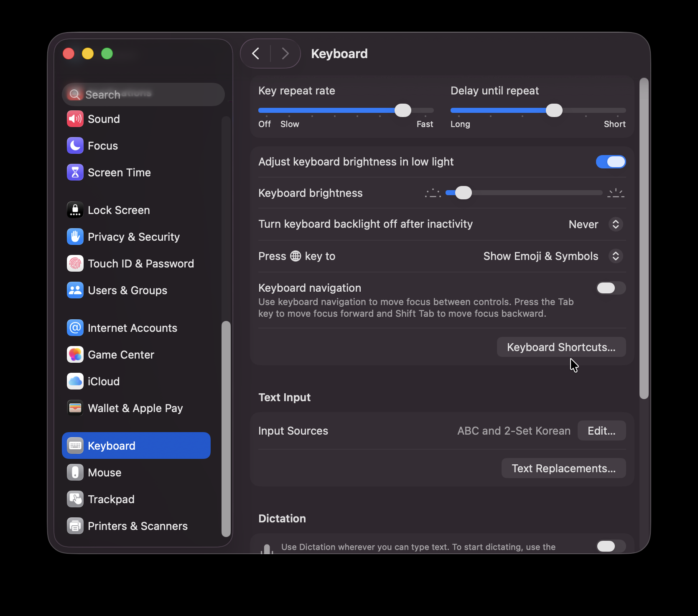The width and height of the screenshot is (698, 616).
Task: Open Text Replacements dialog
Action: coord(563,468)
